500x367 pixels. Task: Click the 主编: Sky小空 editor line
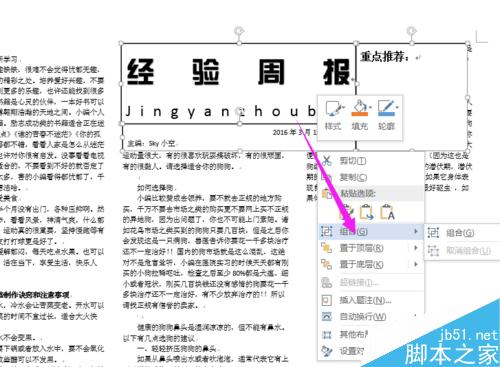pos(151,143)
